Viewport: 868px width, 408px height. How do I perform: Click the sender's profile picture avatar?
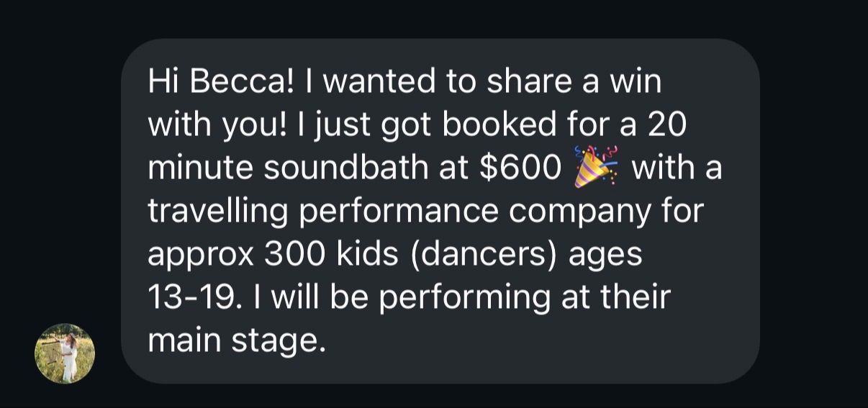tap(65, 353)
